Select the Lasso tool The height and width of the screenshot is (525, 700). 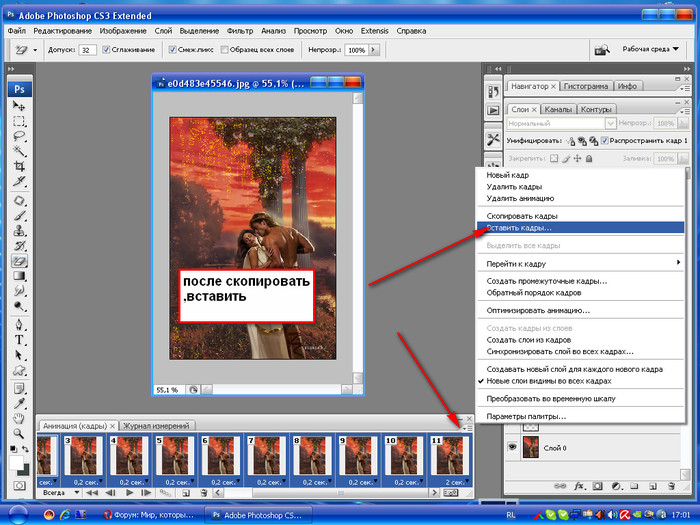pos(19,136)
